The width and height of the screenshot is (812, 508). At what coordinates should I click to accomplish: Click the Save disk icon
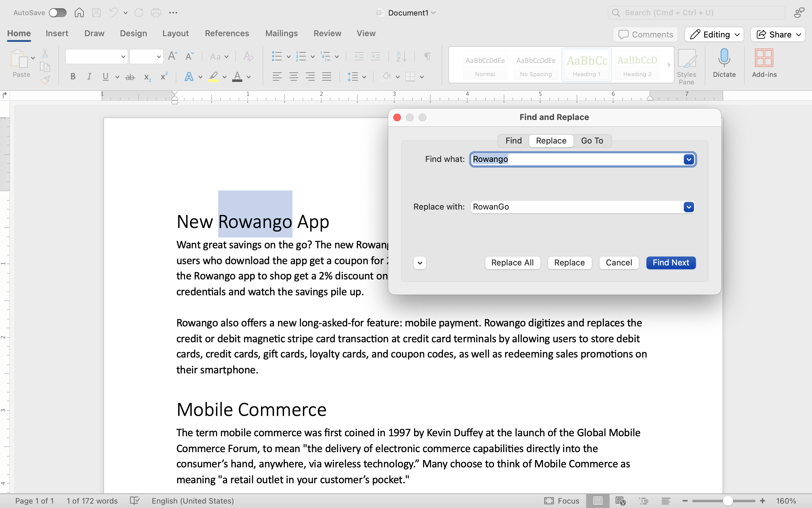click(x=97, y=13)
